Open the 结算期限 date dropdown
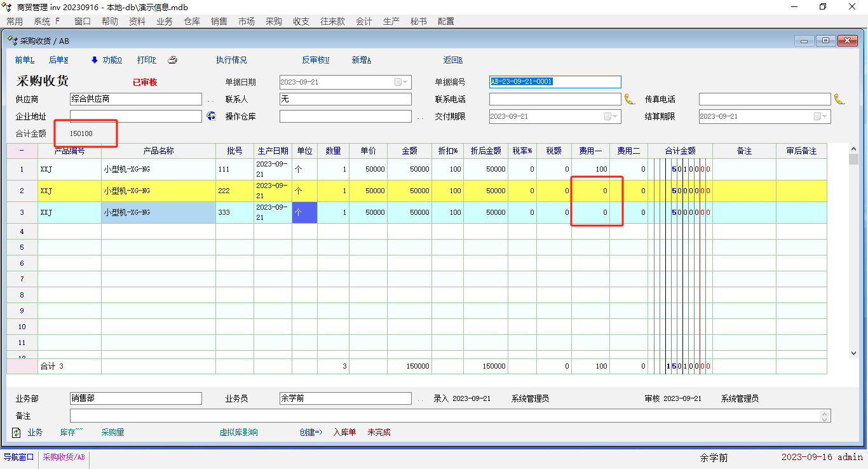Image resolution: width=868 pixels, height=469 pixels. pyautogui.click(x=824, y=116)
